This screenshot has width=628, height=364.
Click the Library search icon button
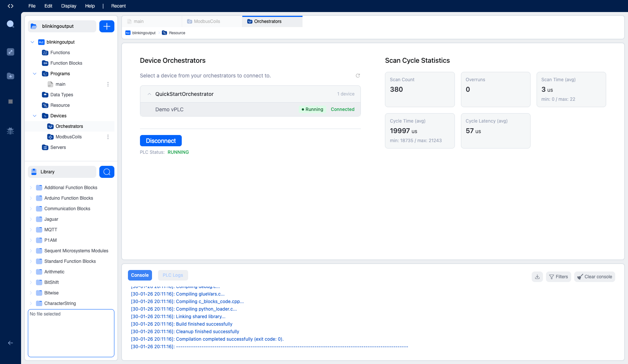tap(107, 172)
